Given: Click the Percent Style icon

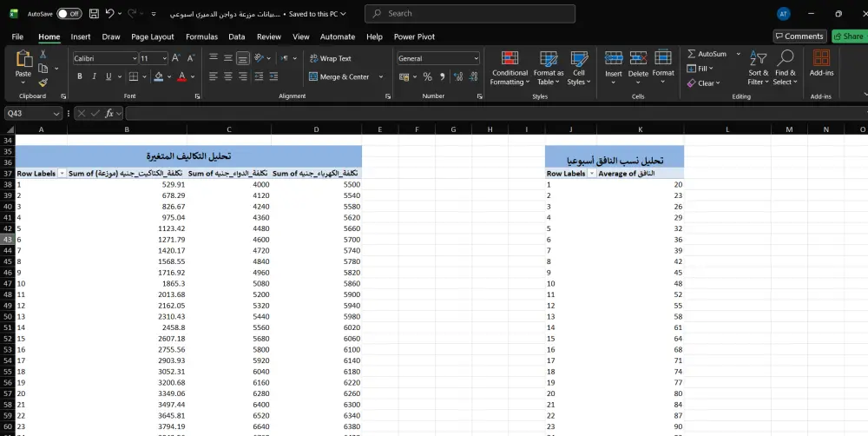Looking at the screenshot, I should coord(427,76).
